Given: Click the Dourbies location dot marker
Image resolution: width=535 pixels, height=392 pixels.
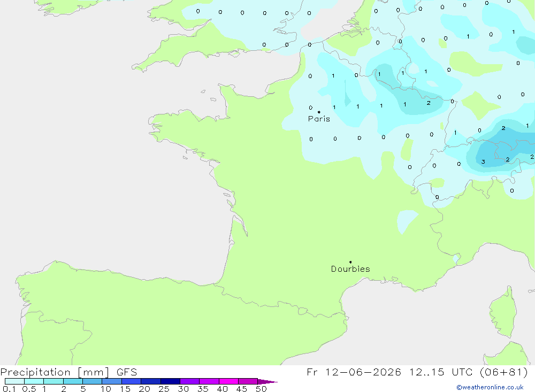Looking at the screenshot, I should point(350,262).
